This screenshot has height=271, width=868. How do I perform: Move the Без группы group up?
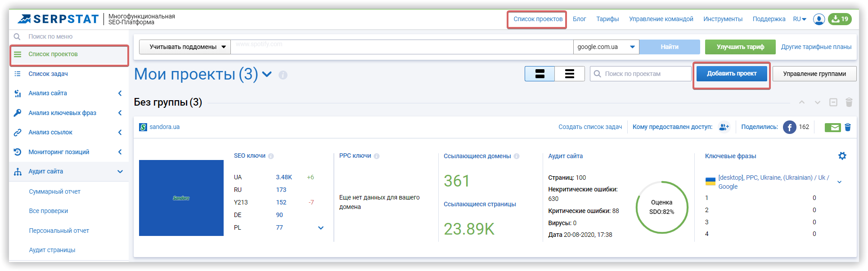(x=802, y=102)
